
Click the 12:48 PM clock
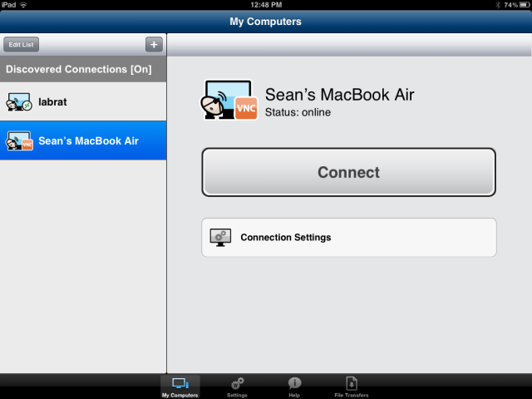point(266,5)
